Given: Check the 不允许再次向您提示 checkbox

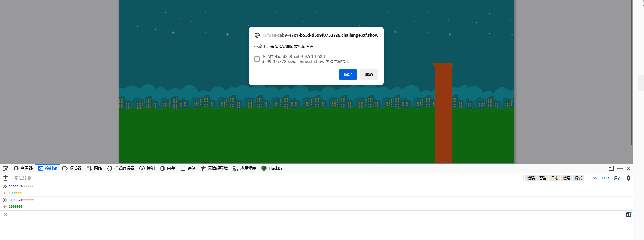Looking at the screenshot, I should (257, 59).
